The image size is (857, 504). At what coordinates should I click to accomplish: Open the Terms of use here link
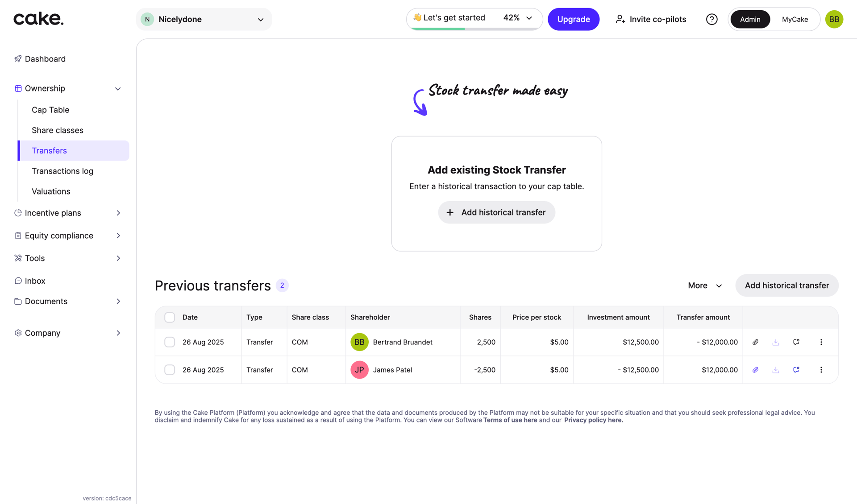point(510,420)
